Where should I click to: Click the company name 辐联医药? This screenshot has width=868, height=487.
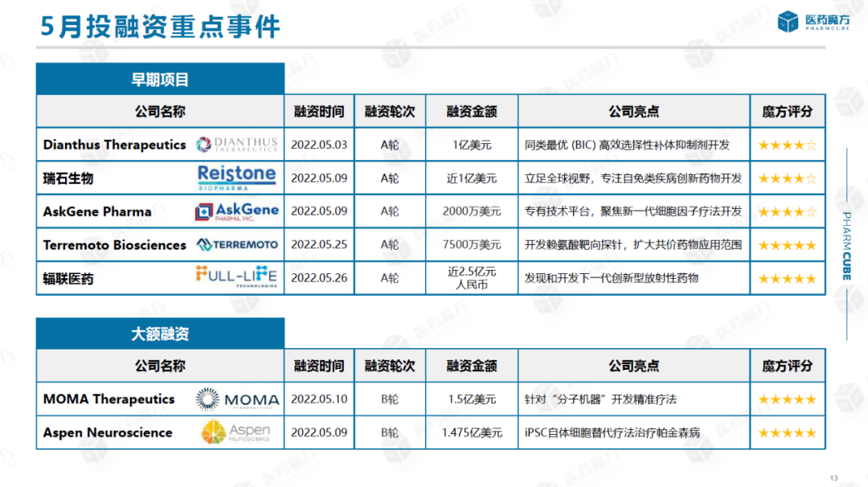coord(68,279)
